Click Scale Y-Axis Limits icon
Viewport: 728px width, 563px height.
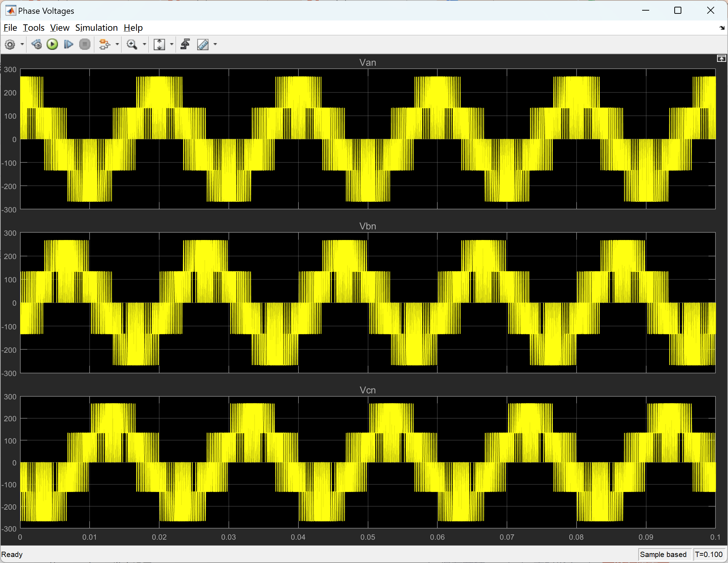[159, 45]
